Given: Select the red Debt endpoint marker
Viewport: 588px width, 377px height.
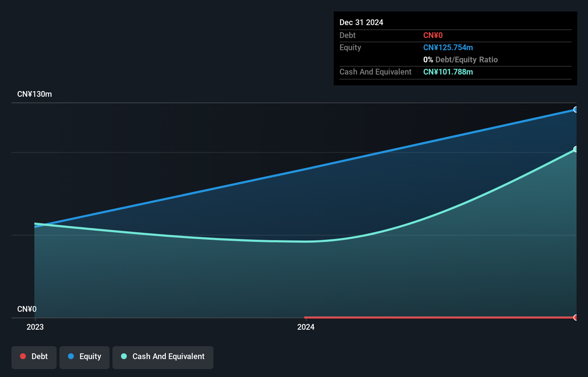Looking at the screenshot, I should 575,318.
